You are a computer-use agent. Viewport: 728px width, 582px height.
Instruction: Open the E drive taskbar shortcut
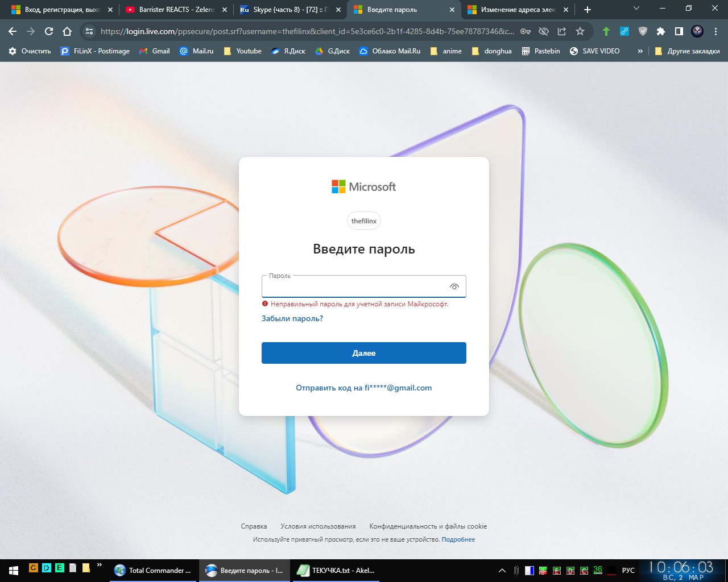[59, 567]
